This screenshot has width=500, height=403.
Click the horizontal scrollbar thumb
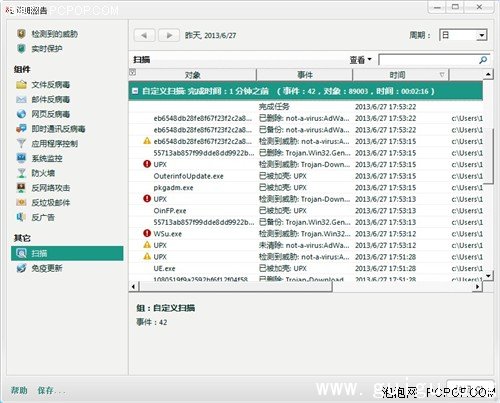(236, 287)
